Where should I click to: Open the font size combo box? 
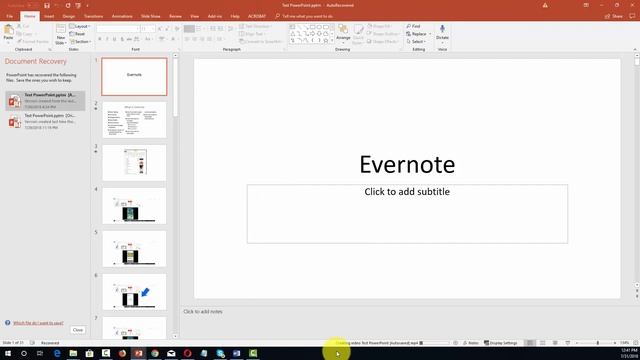pos(148,29)
